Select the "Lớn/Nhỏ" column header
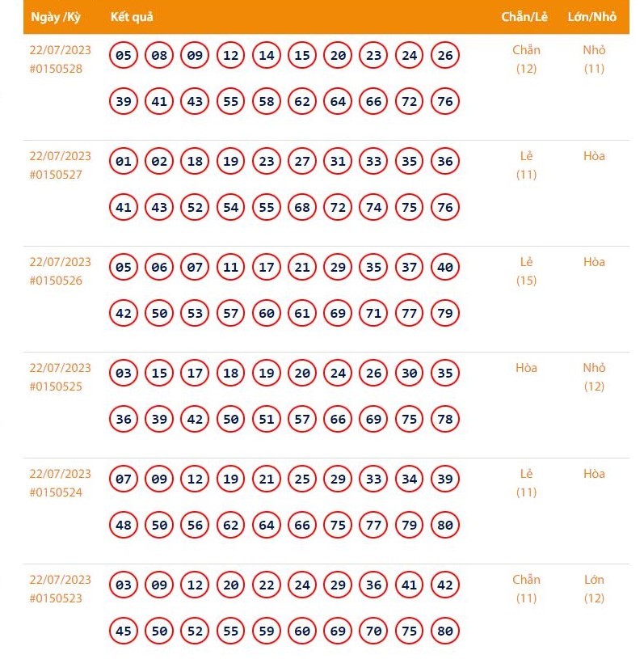This screenshot has height=659, width=644. 592,17
